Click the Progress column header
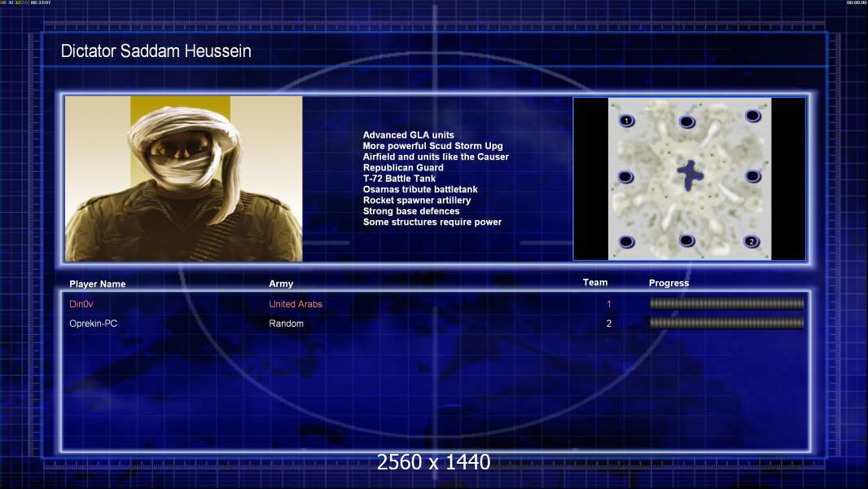The height and width of the screenshot is (489, 868). point(669,284)
